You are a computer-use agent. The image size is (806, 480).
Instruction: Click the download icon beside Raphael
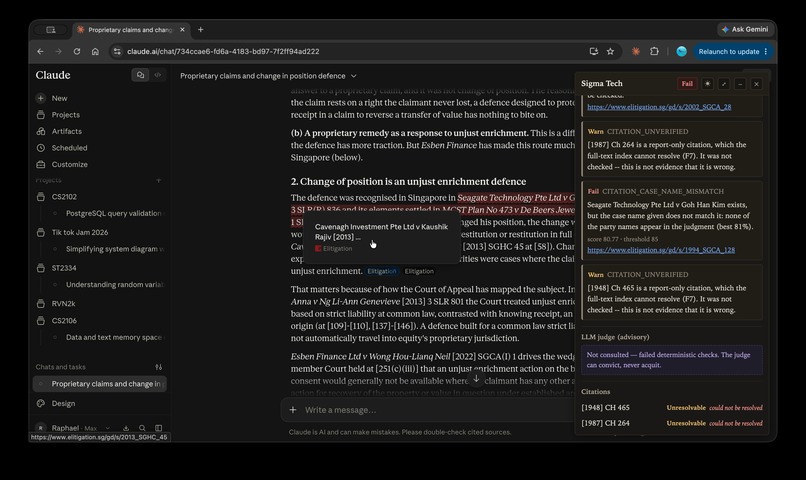pos(126,428)
